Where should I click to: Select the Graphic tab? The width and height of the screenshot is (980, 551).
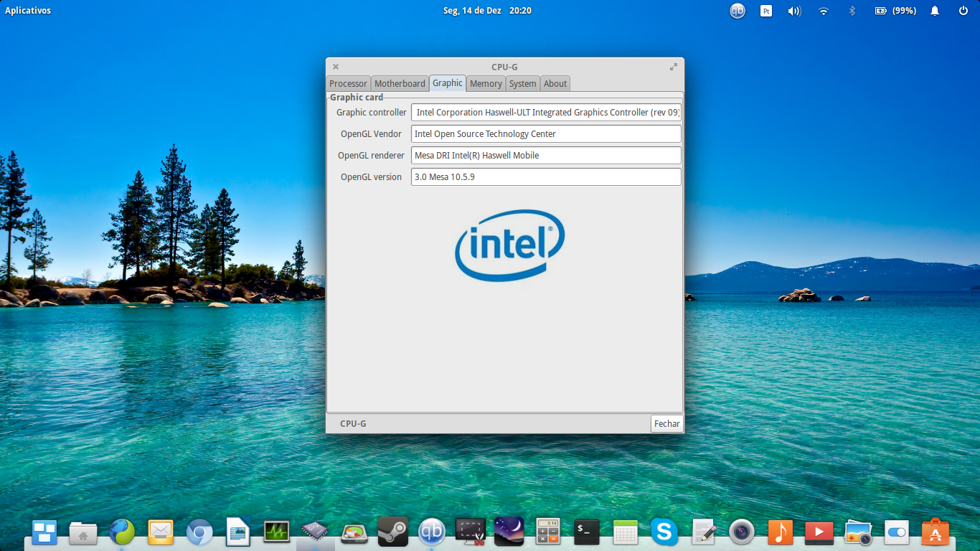(448, 83)
